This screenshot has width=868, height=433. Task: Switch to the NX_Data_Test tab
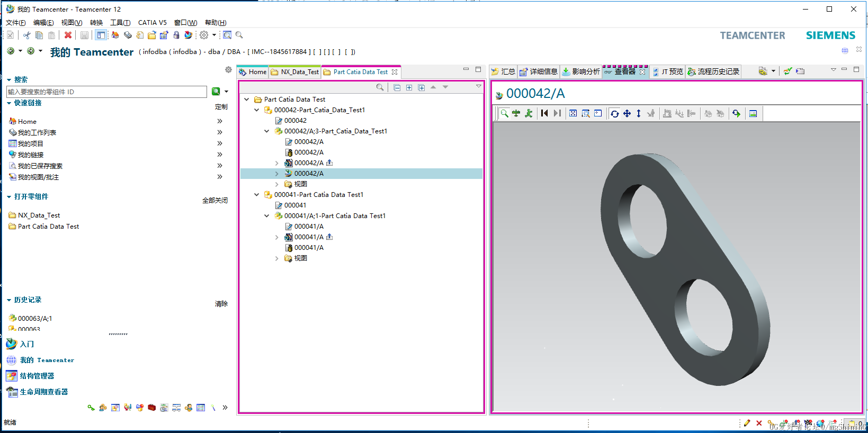click(295, 72)
